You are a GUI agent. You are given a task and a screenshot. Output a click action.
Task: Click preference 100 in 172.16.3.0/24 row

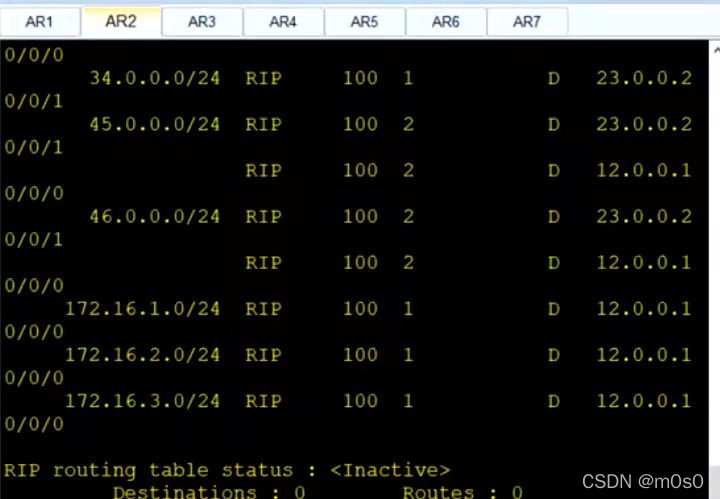coord(360,401)
